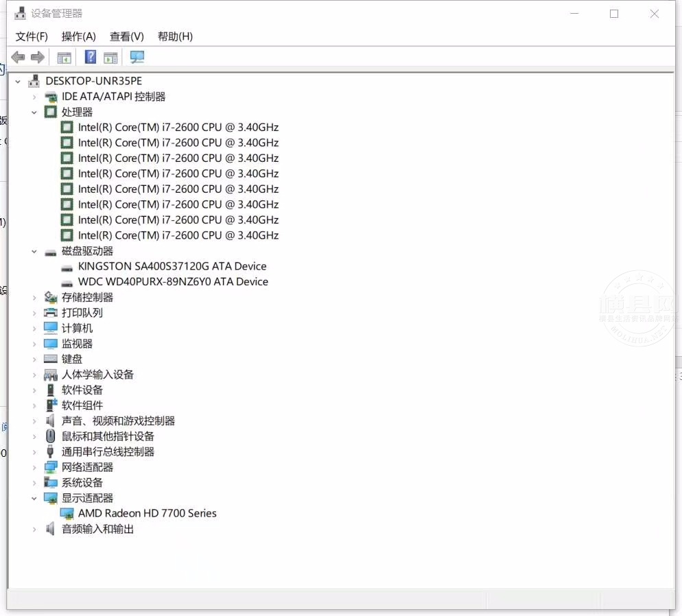The image size is (682, 616).
Task: Open the 查看(V) menu
Action: tap(126, 36)
